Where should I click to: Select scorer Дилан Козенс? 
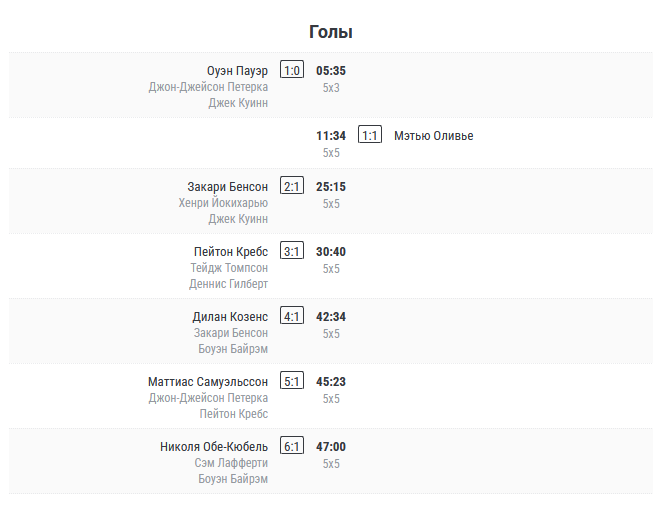click(x=229, y=317)
